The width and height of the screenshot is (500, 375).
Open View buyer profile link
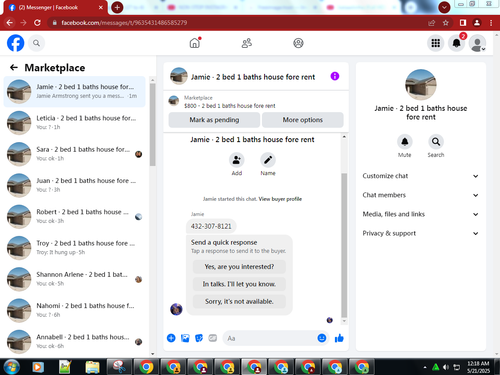tap(280, 199)
